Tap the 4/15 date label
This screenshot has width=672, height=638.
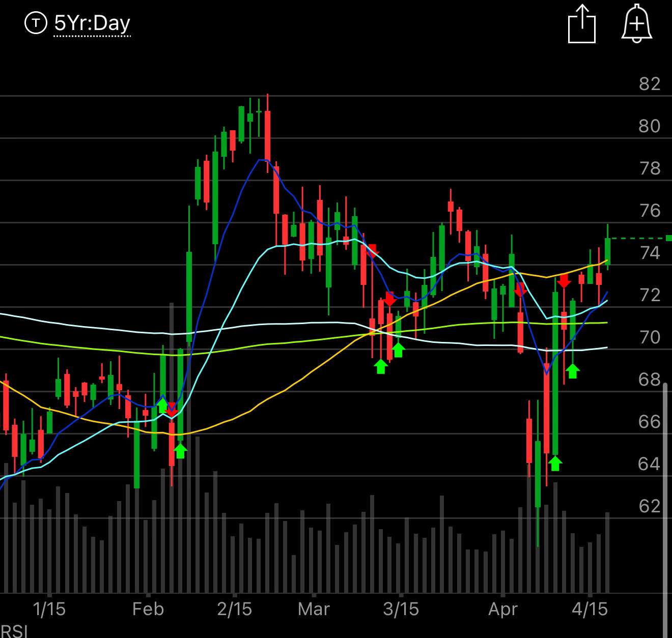pos(590,609)
